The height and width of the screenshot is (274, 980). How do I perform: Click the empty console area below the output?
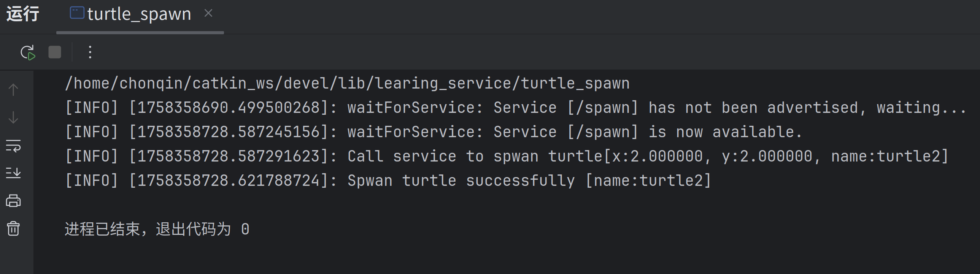click(x=495, y=255)
